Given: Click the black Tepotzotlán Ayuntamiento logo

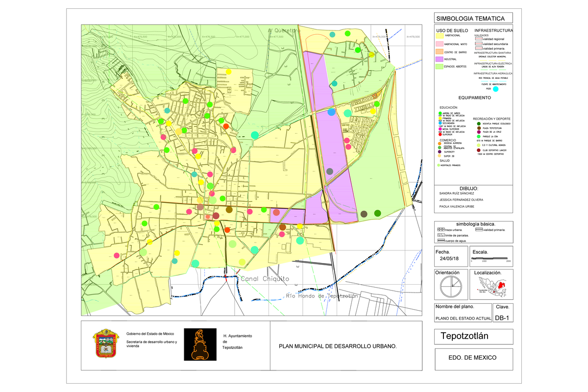Looking at the screenshot, I should pos(200,344).
